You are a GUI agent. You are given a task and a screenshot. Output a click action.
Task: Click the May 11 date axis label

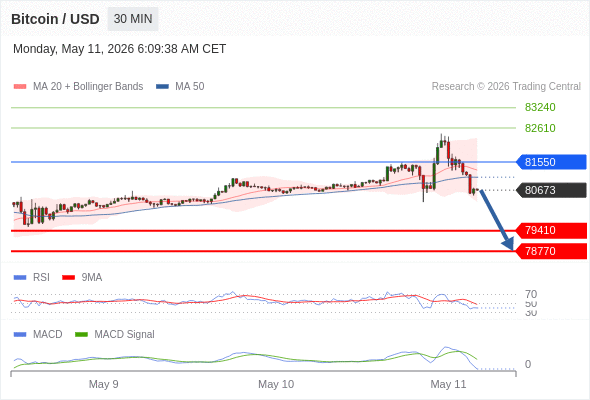448,384
